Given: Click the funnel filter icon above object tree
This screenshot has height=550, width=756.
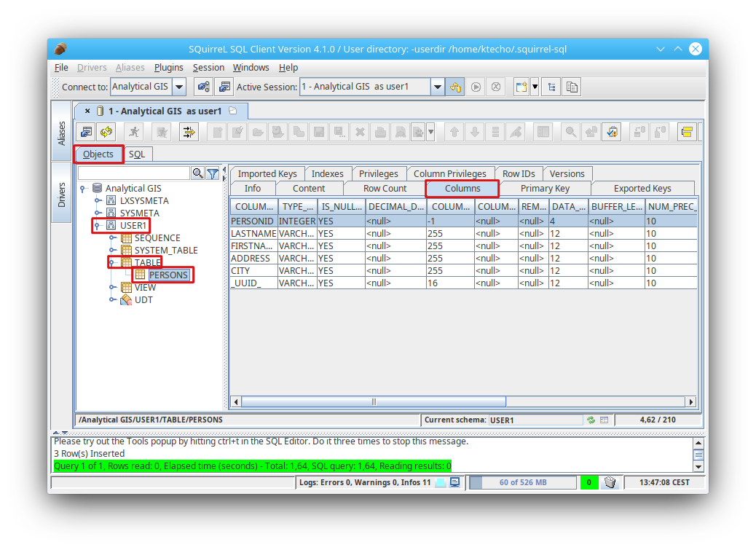Looking at the screenshot, I should click(213, 173).
